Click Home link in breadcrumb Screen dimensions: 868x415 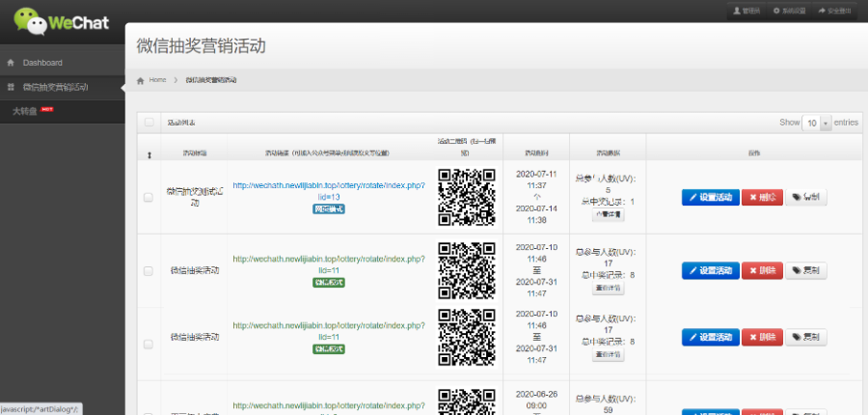(x=157, y=80)
